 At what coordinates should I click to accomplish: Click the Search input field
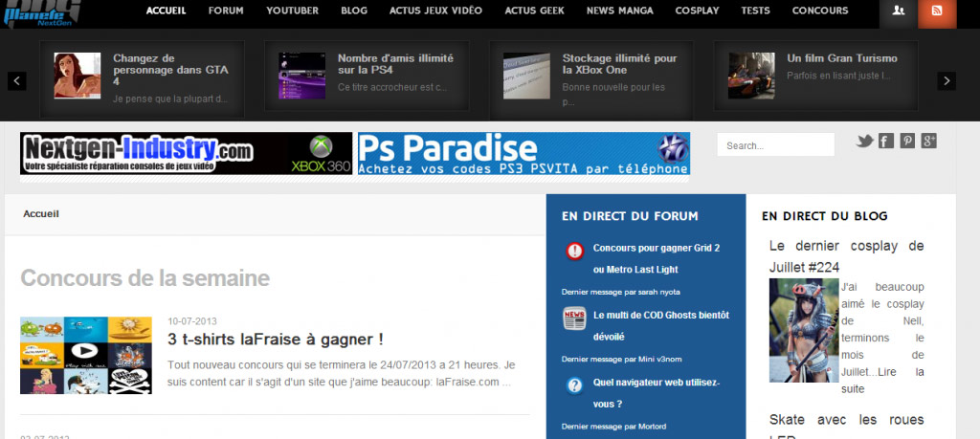[775, 145]
